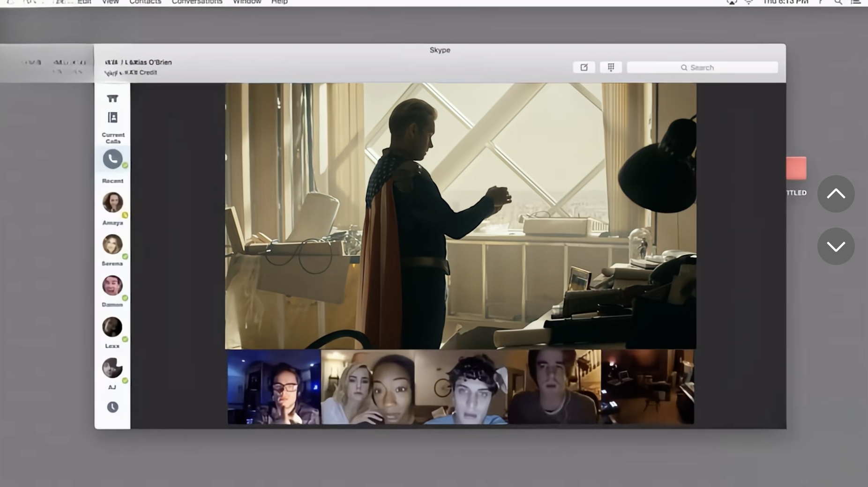The width and height of the screenshot is (868, 487).
Task: Open the Window menu
Action: [x=247, y=2]
